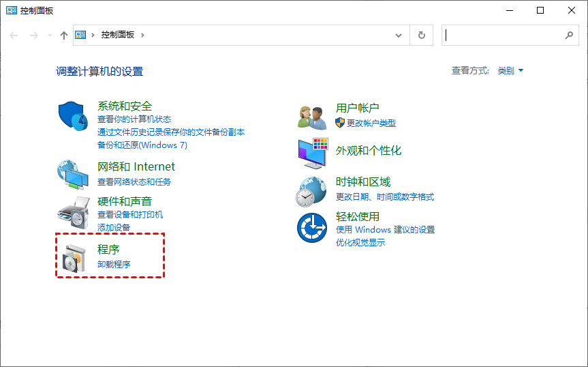Click the Forward arrow in navigation bar

[34, 35]
